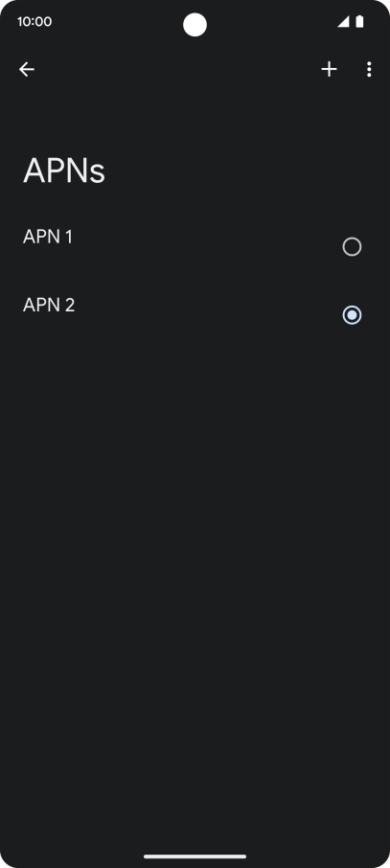
Task: Tap the back arrow icon
Action: (x=27, y=69)
